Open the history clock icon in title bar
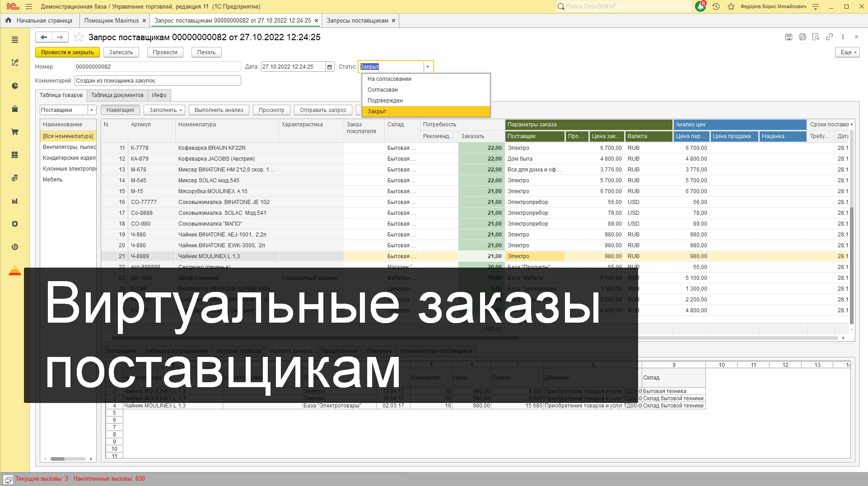The height and width of the screenshot is (486, 868). coord(716,7)
